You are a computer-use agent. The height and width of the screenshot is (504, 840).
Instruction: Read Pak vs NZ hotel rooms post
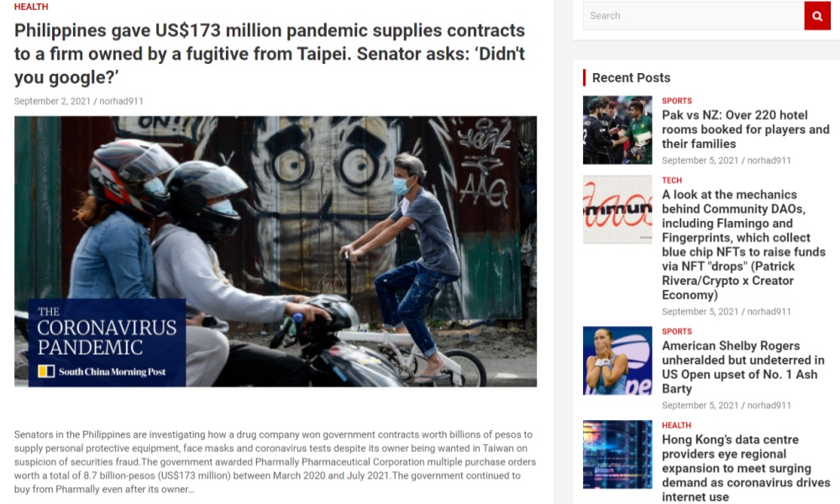click(745, 129)
